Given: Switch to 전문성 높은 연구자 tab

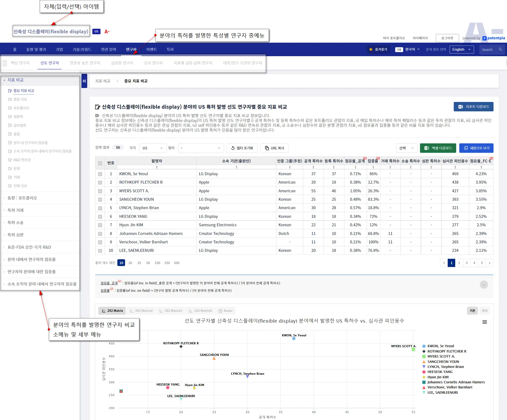Looking at the screenshot, I should pos(85,63).
